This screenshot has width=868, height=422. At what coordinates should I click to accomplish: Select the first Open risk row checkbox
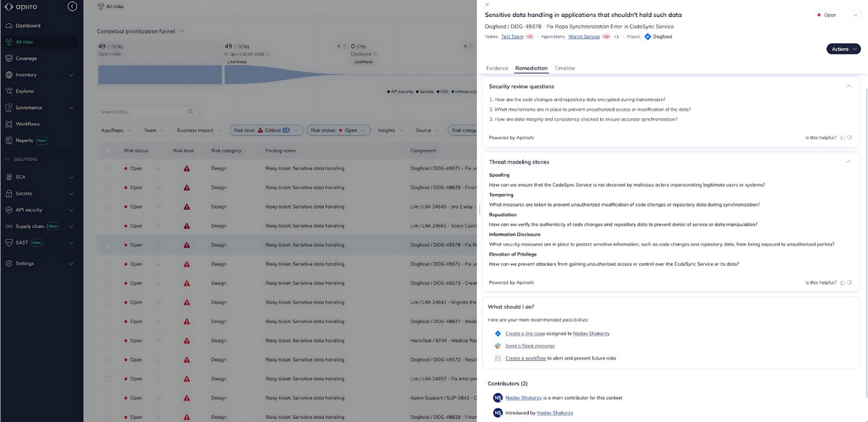[107, 168]
